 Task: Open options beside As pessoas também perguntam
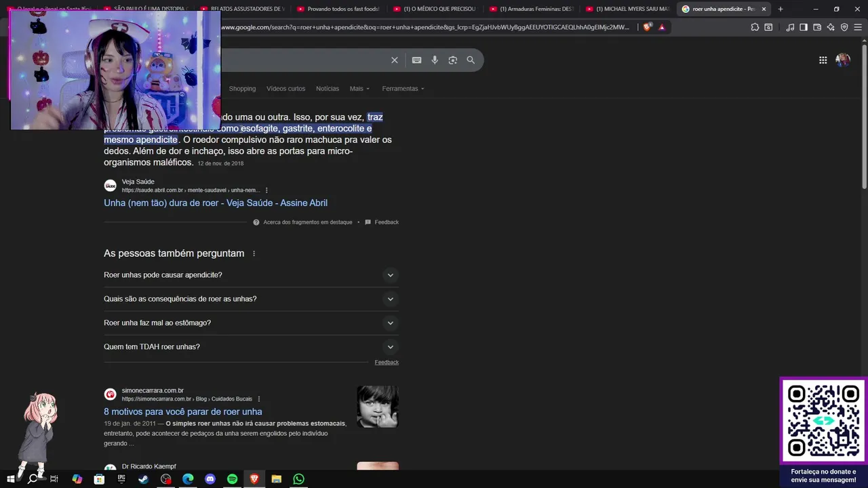[x=254, y=253]
